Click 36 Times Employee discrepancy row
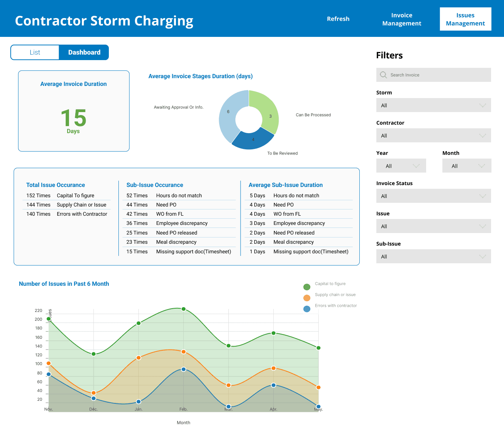The image size is (504, 434). pyautogui.click(x=179, y=223)
